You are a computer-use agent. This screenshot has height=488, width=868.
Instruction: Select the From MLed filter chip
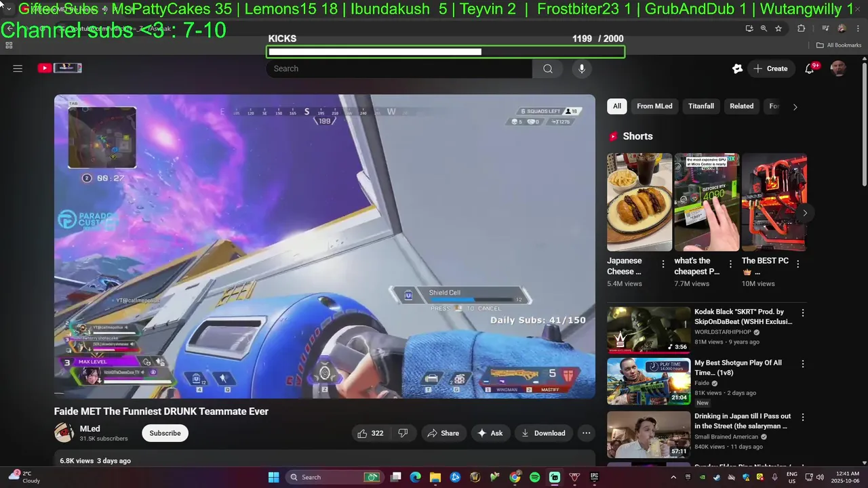point(654,106)
